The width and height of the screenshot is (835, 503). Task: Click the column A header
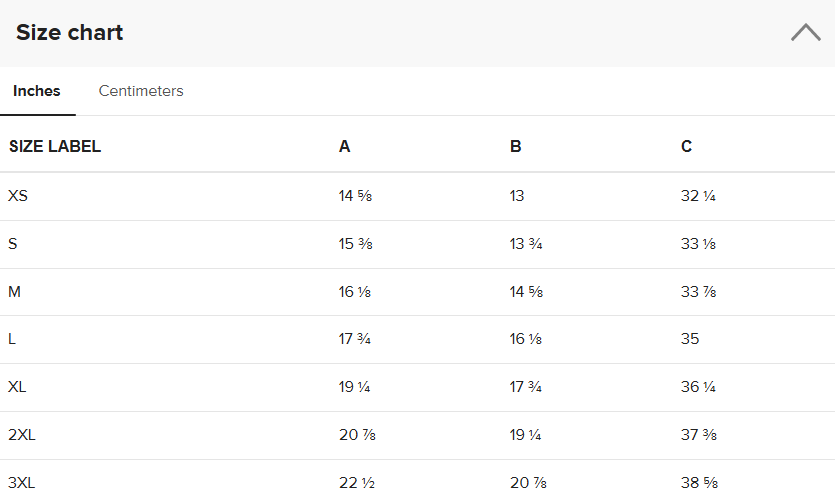coord(345,146)
